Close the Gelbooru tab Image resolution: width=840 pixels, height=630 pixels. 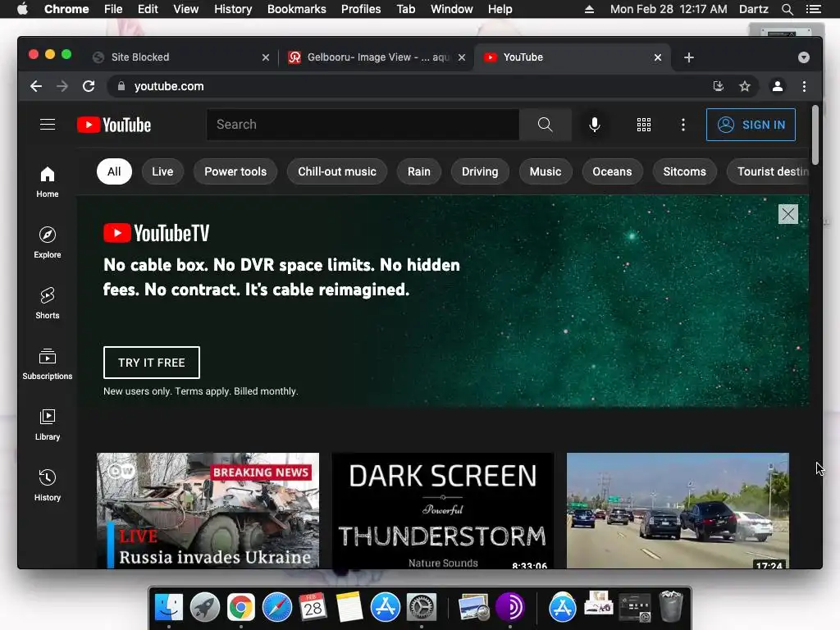click(462, 57)
